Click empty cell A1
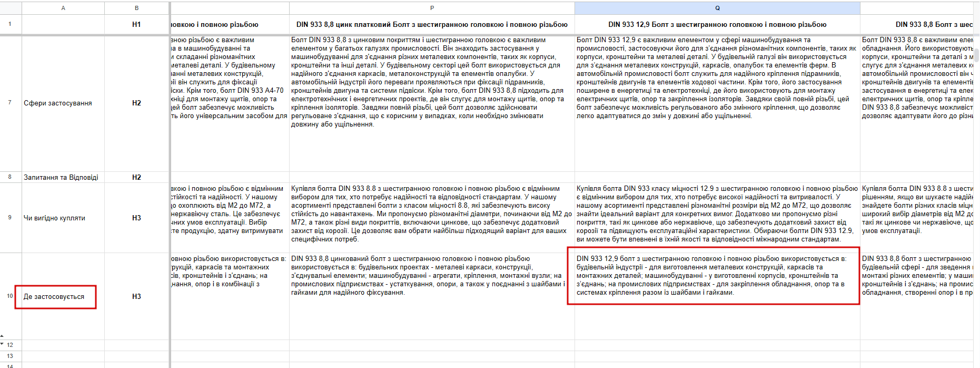This screenshot has width=980, height=368. [63, 24]
